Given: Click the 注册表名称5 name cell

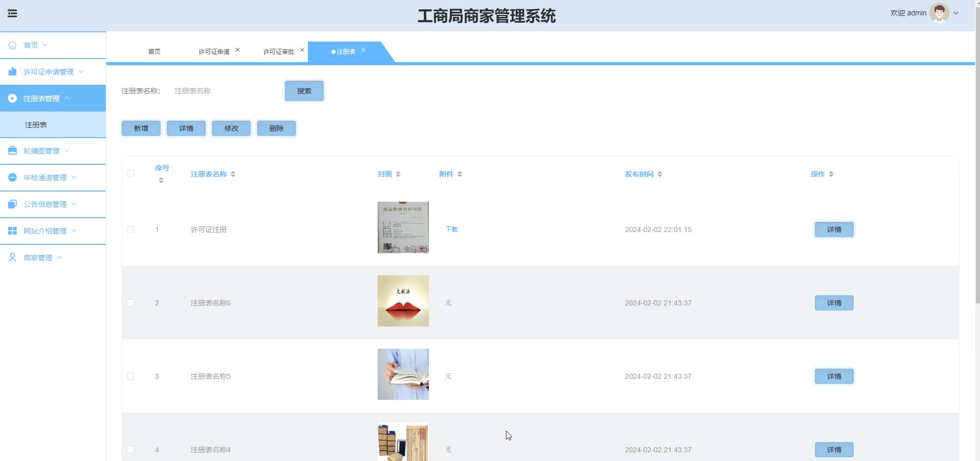Looking at the screenshot, I should click(211, 376).
